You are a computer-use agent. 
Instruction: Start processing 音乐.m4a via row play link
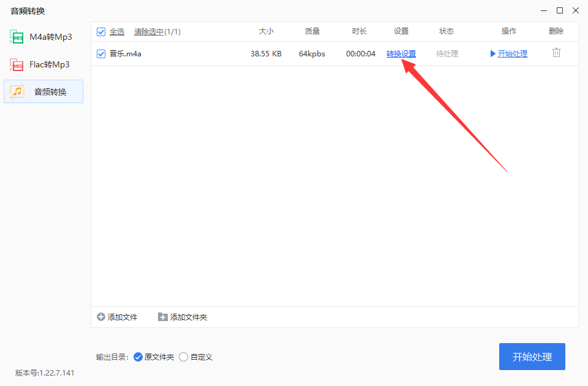tap(509, 54)
